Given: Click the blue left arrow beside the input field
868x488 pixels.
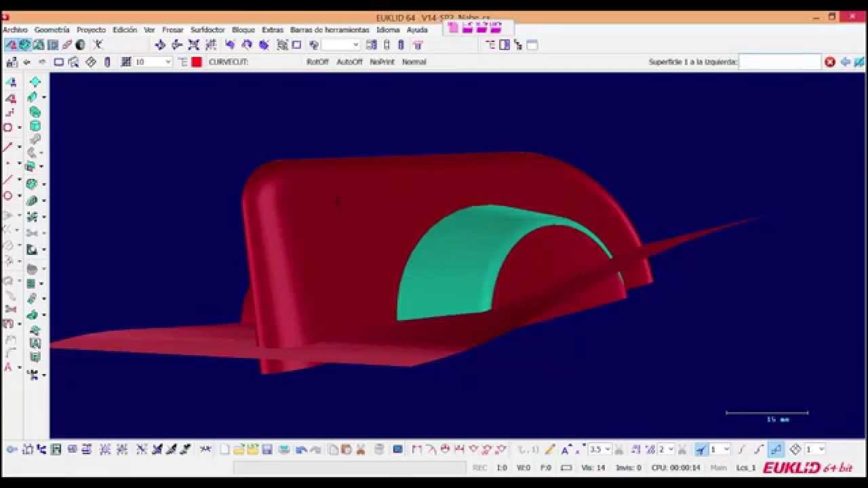Looking at the screenshot, I should tap(845, 62).
